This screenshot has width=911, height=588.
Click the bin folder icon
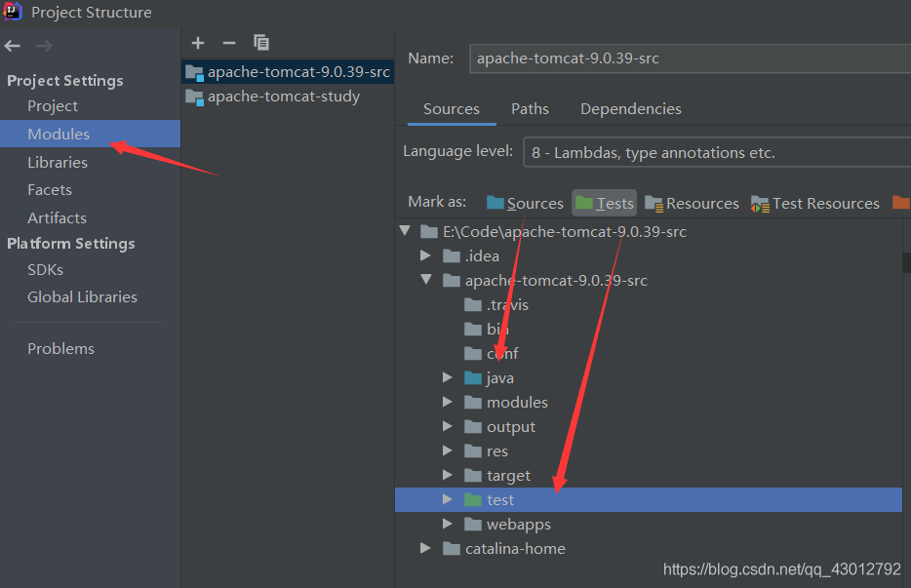[x=473, y=330]
